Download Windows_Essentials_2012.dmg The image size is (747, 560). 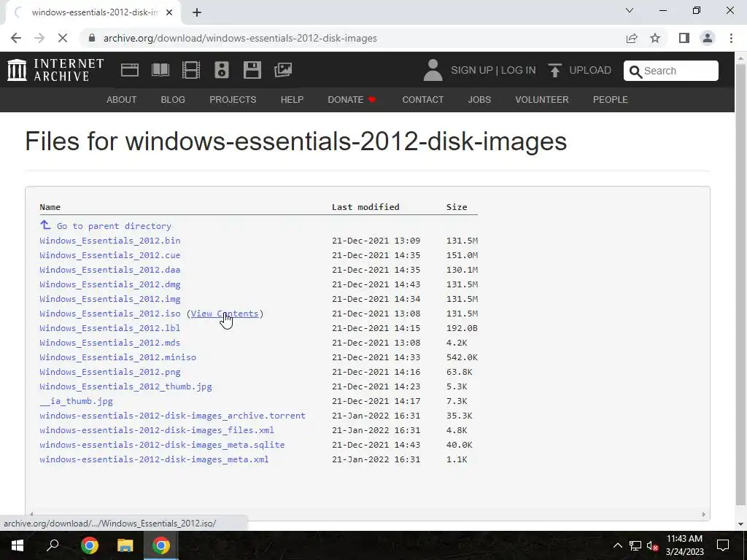click(110, 284)
